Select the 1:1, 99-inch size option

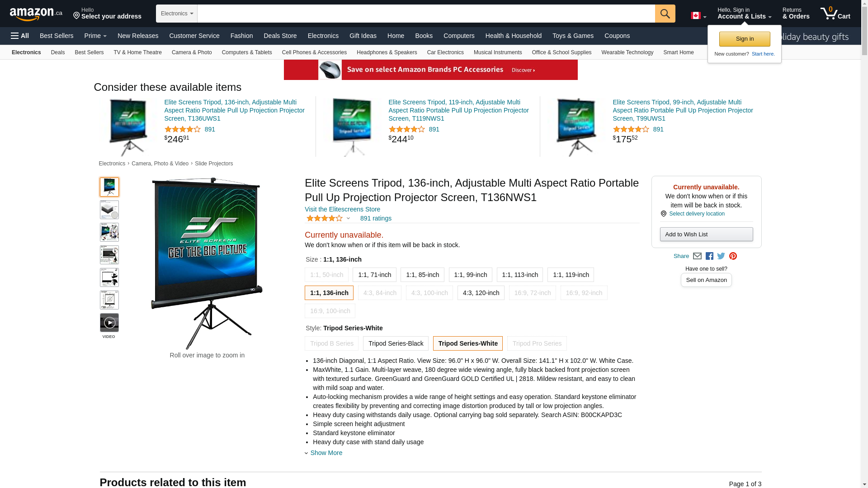(x=470, y=275)
